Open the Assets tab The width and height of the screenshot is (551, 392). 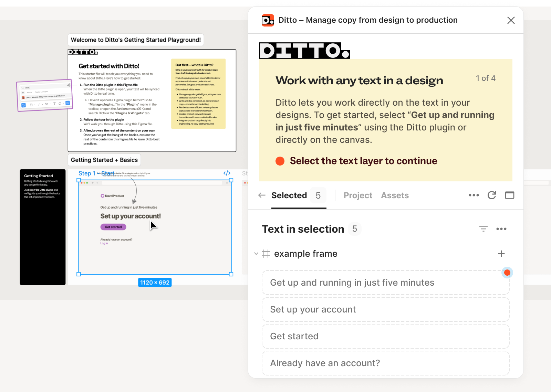tap(395, 195)
